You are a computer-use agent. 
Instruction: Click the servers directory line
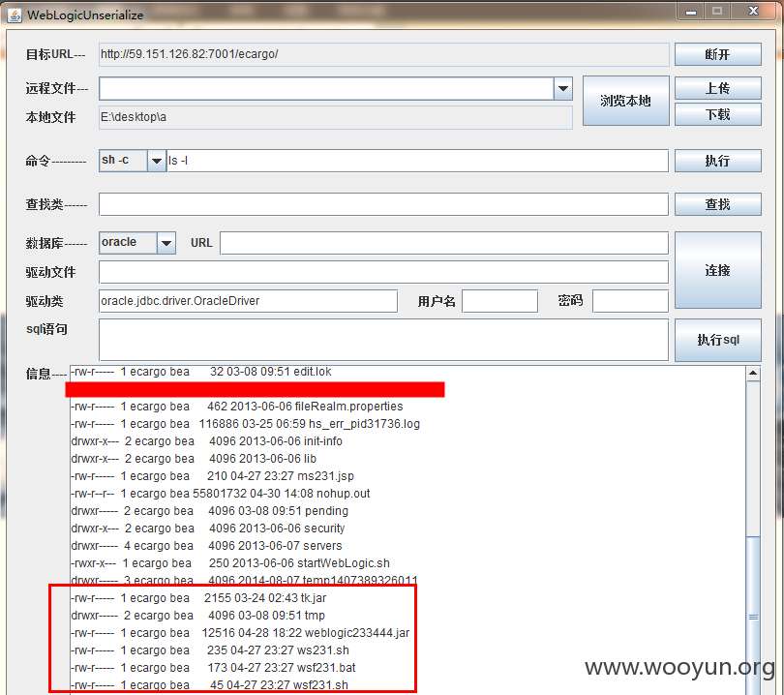[206, 546]
